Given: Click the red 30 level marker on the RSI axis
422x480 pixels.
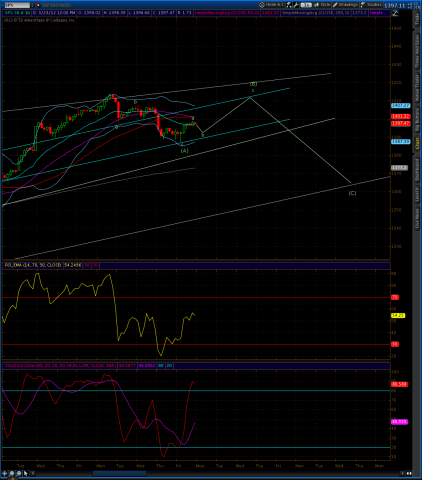Looking at the screenshot, I should point(395,344).
